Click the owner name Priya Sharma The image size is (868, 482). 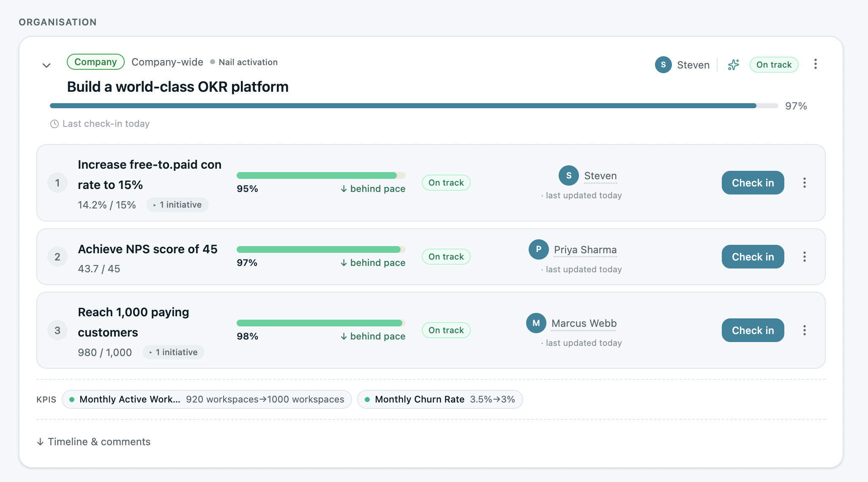(x=585, y=250)
